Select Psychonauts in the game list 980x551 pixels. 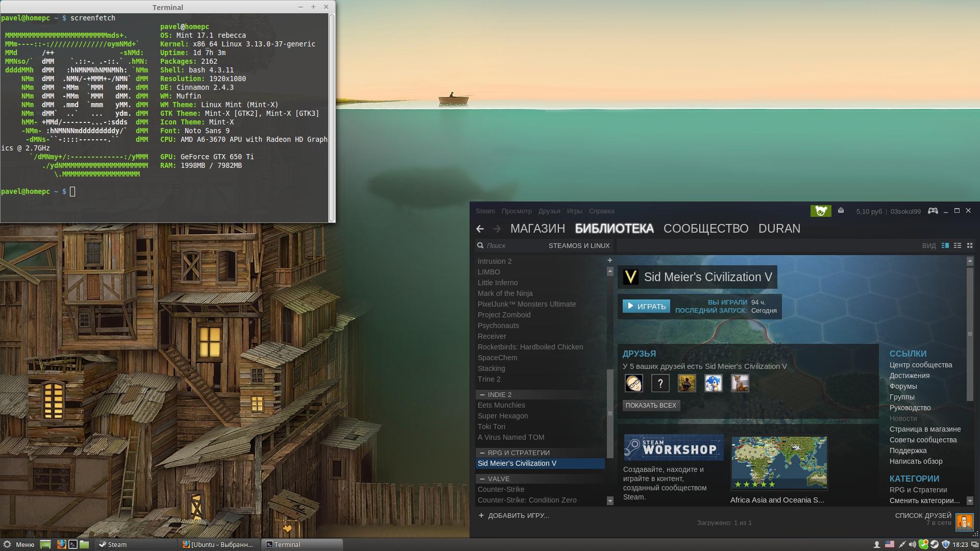498,325
